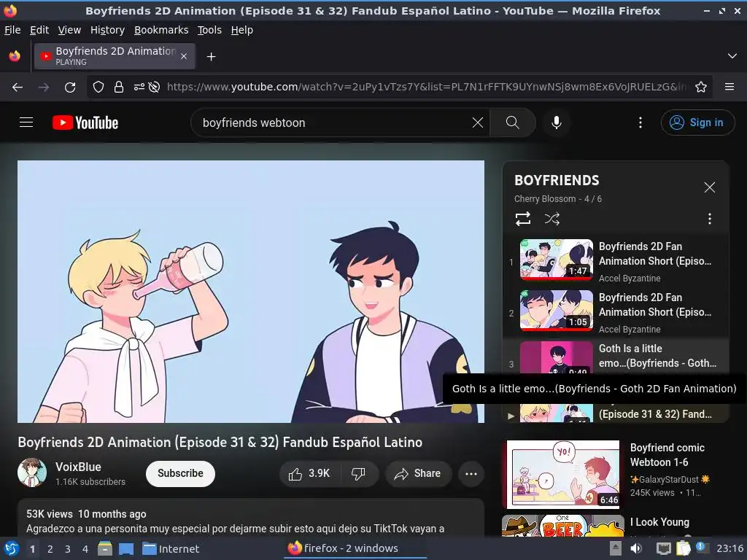Share this video
The width and height of the screenshot is (747, 560).
pyautogui.click(x=418, y=474)
